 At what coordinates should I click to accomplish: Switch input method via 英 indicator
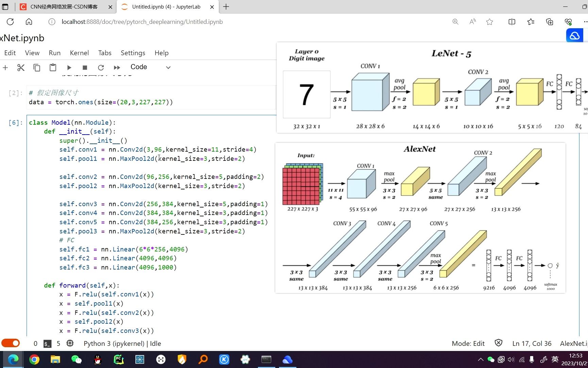555,359
